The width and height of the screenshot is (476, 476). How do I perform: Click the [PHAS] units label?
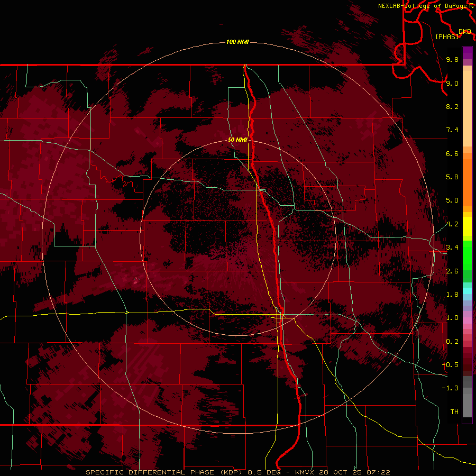coord(447,36)
